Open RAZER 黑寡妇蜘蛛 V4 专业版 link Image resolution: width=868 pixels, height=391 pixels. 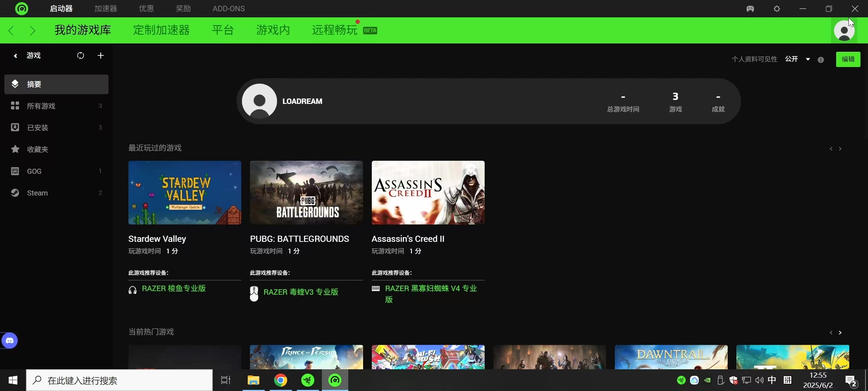point(431,294)
